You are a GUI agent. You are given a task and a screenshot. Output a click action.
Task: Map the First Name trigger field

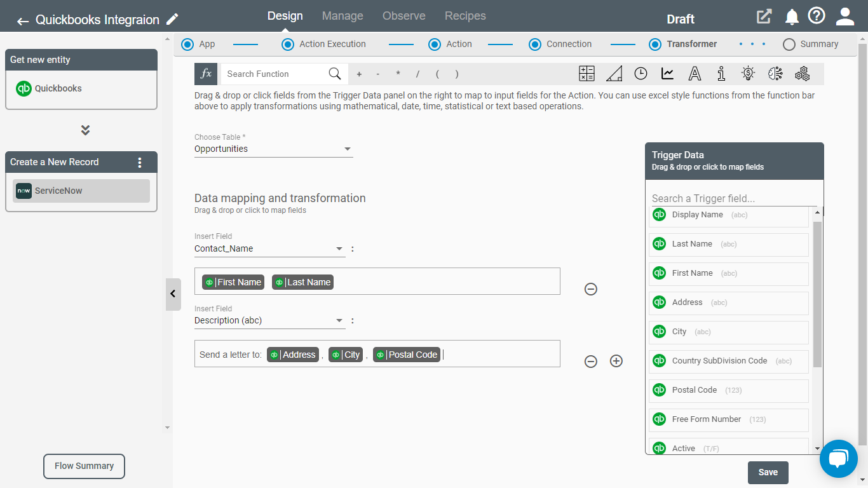coord(729,273)
